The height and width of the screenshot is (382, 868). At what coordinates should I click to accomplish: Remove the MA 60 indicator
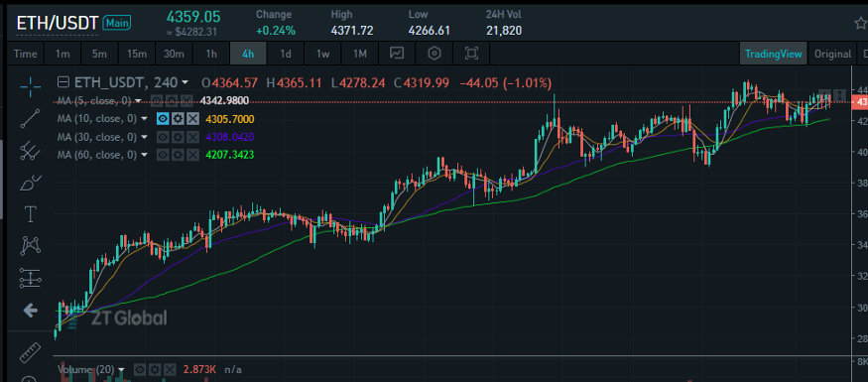192,155
